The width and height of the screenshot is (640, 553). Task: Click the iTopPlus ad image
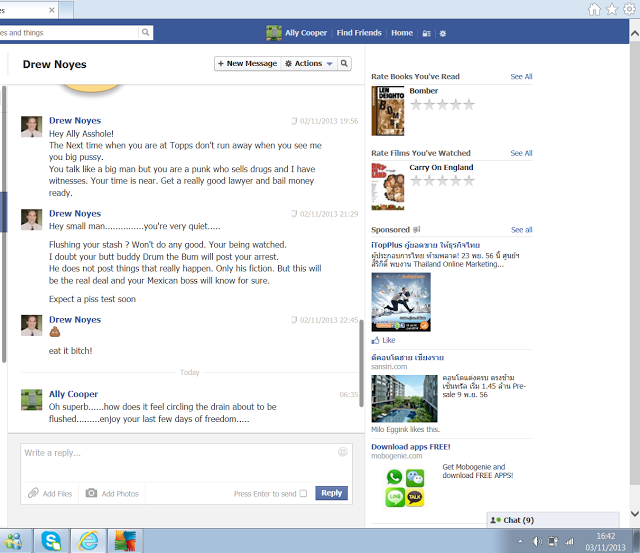pyautogui.click(x=401, y=302)
